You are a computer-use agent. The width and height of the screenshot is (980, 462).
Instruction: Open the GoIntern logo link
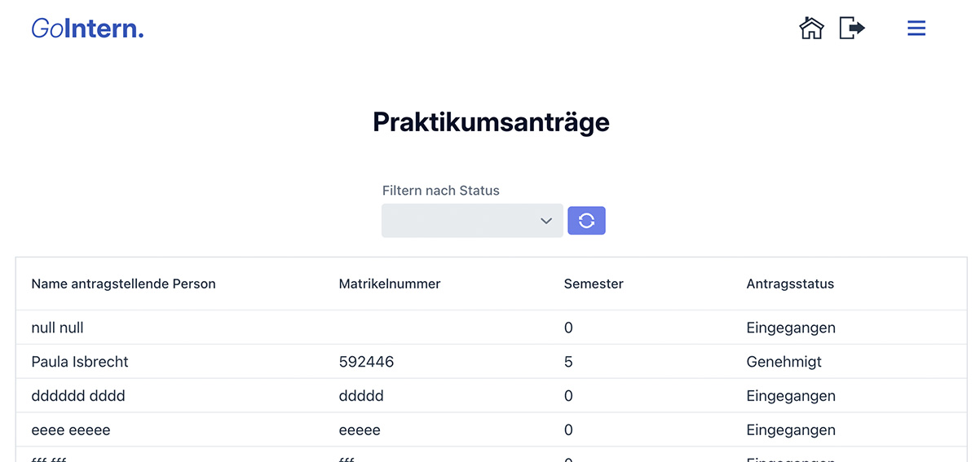[x=87, y=29]
